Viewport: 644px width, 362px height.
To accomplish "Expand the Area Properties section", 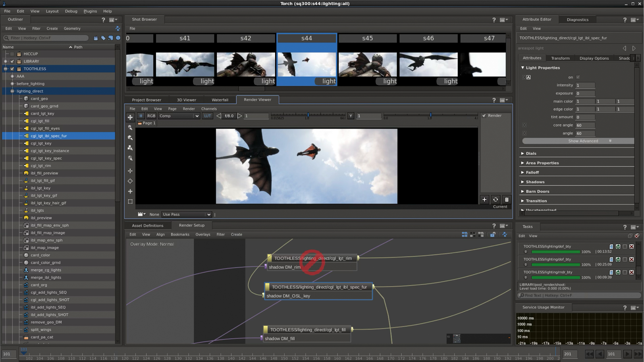I will click(523, 163).
